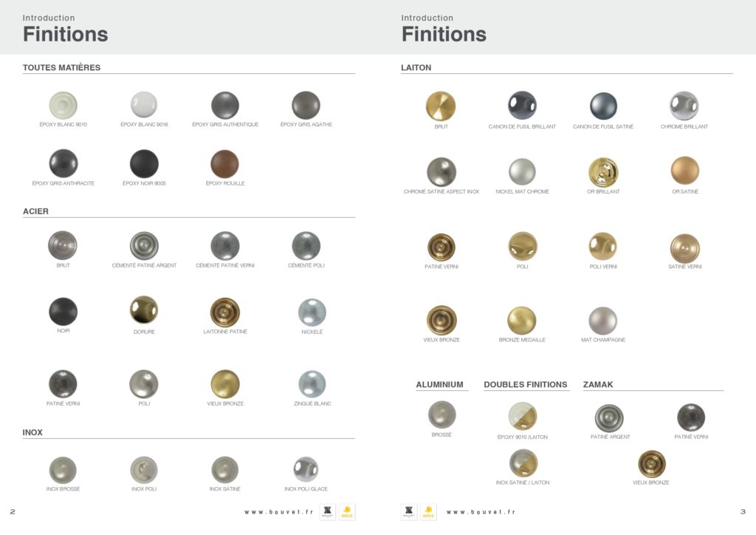Select the Zingué Blanc knob image
Screen dimensions: 756x535
(x=312, y=384)
